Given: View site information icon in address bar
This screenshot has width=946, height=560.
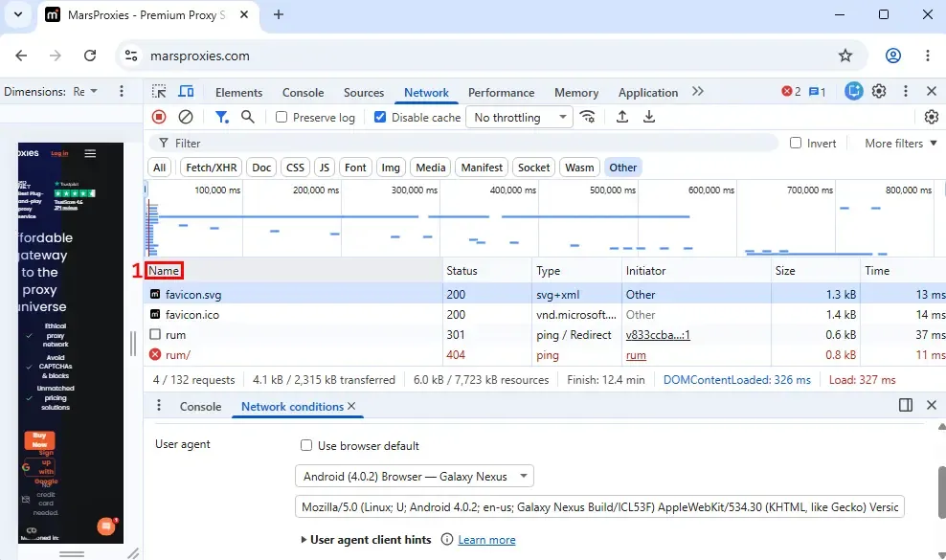Looking at the screenshot, I should pyautogui.click(x=131, y=56).
